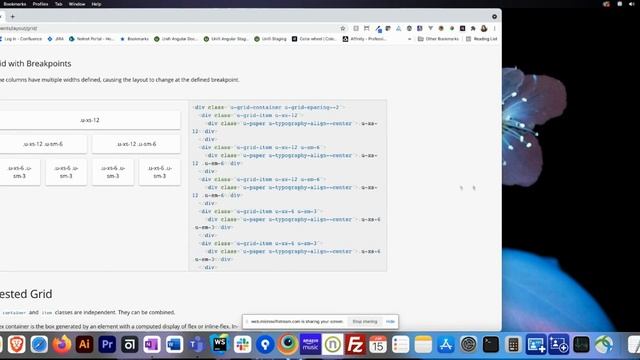Open the Profiles menu in the menu bar
Screen dimensions: 640x360
(40, 4)
